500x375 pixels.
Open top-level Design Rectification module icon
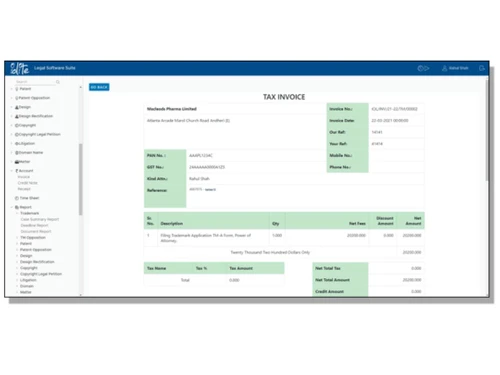click(x=17, y=116)
